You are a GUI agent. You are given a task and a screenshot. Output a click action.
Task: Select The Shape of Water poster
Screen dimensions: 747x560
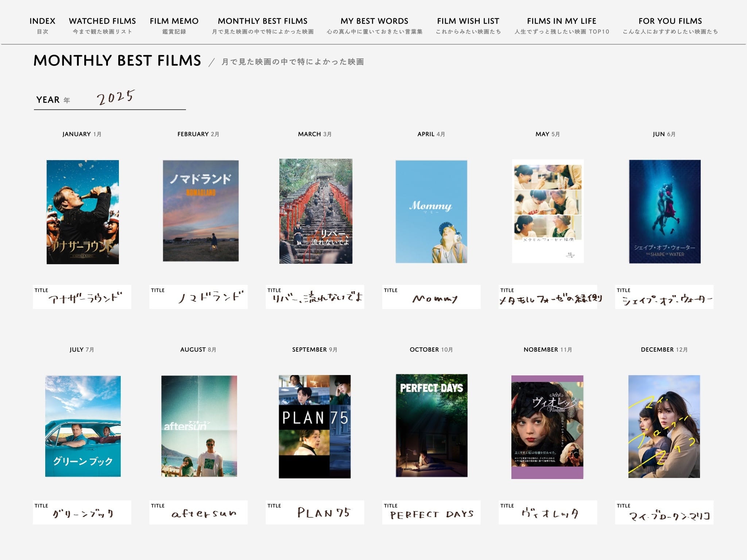665,212
